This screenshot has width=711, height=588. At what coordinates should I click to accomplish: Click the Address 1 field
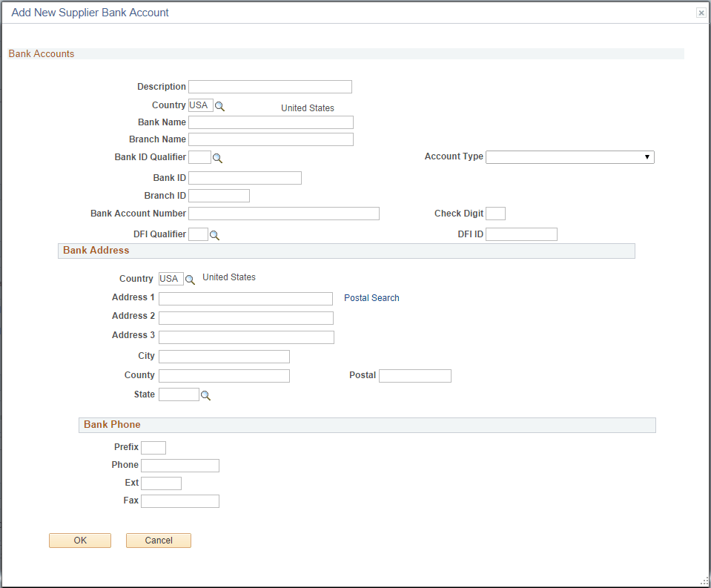click(245, 298)
